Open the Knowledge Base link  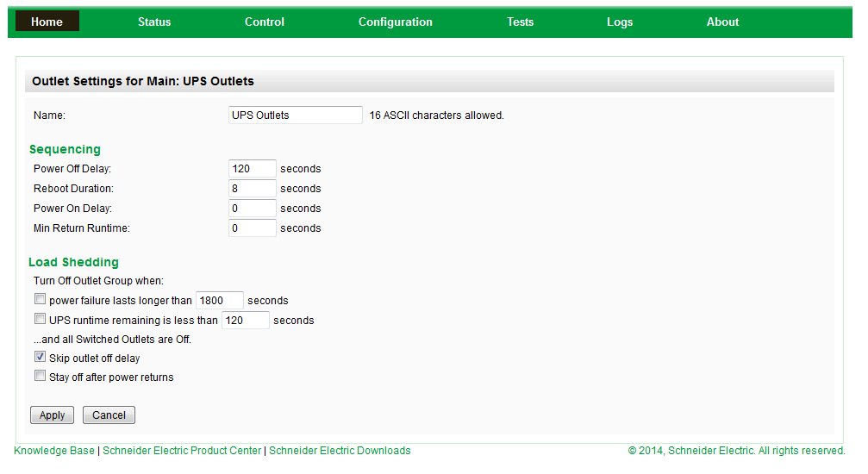click(54, 451)
